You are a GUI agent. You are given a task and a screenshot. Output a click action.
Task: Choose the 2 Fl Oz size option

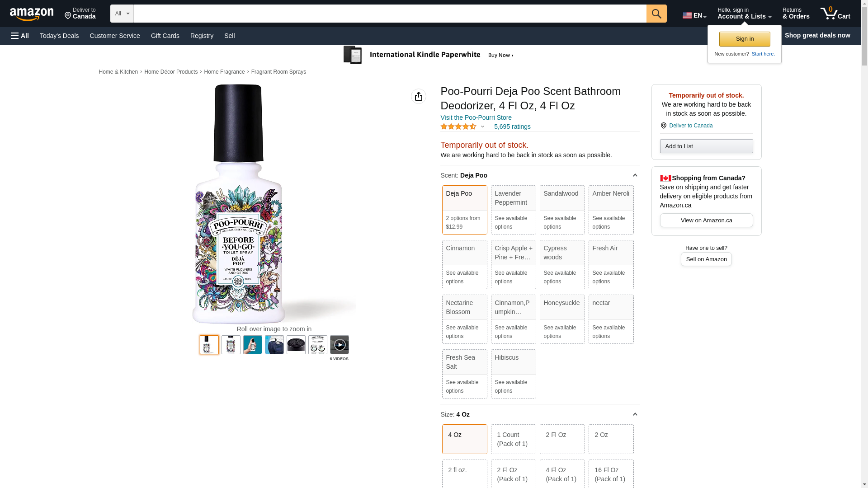click(x=562, y=439)
